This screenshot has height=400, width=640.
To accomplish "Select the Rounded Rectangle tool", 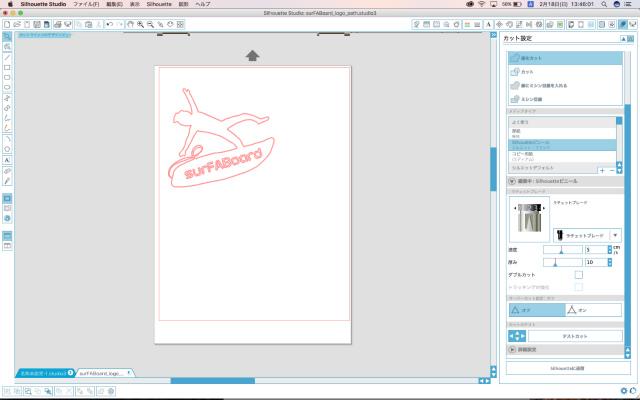I will coord(7,78).
